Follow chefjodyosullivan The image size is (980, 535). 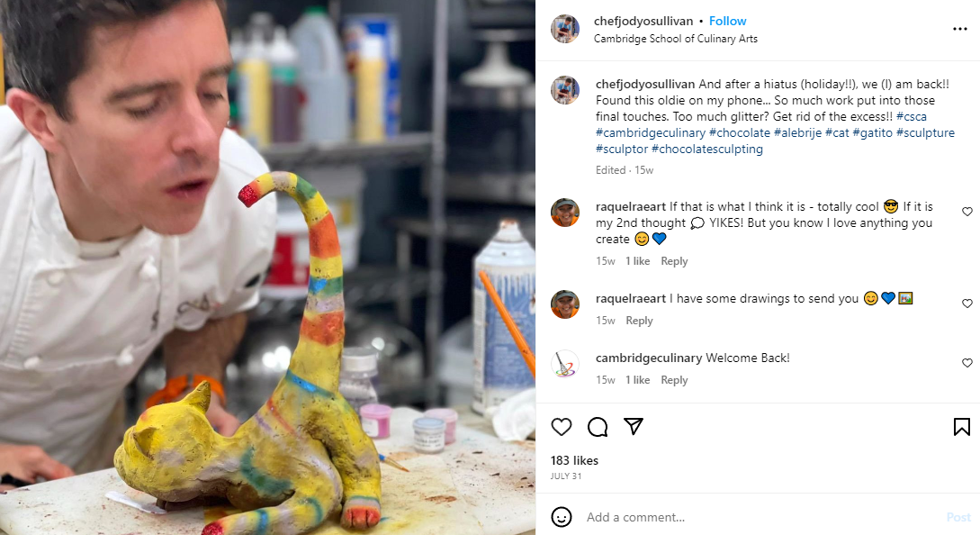(x=727, y=21)
